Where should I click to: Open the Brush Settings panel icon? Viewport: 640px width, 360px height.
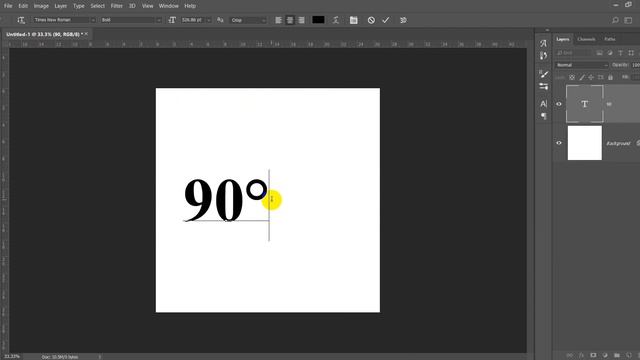pos(543,56)
